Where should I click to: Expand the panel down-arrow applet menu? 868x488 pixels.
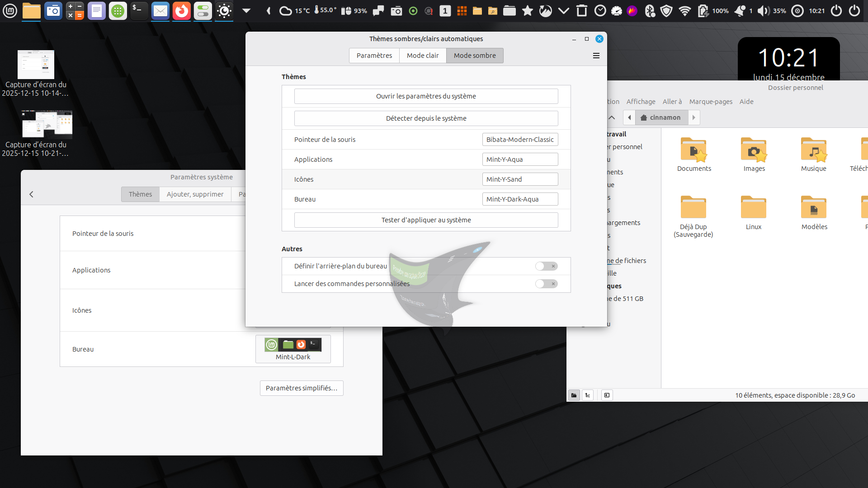tap(246, 11)
